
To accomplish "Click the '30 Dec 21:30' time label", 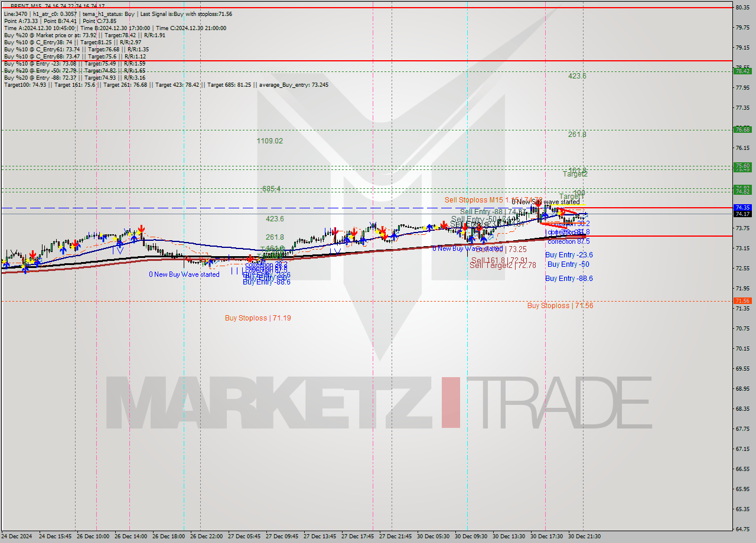I will (x=585, y=537).
